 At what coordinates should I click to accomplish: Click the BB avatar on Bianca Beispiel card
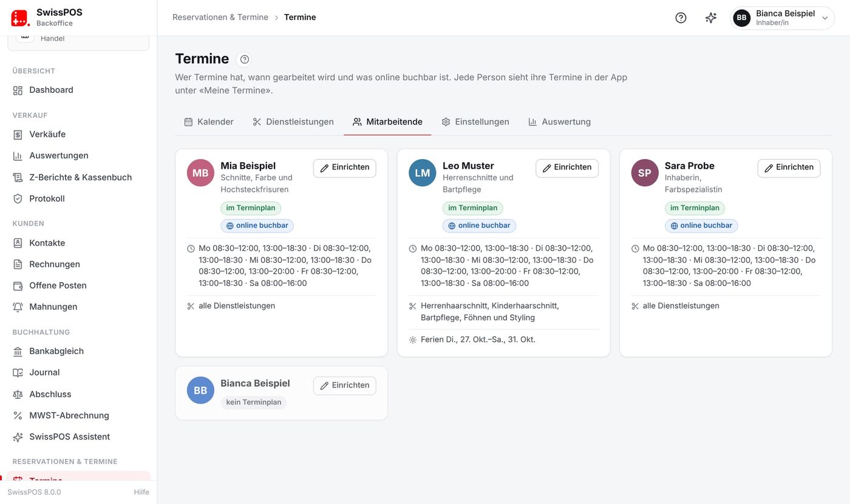[x=200, y=390]
